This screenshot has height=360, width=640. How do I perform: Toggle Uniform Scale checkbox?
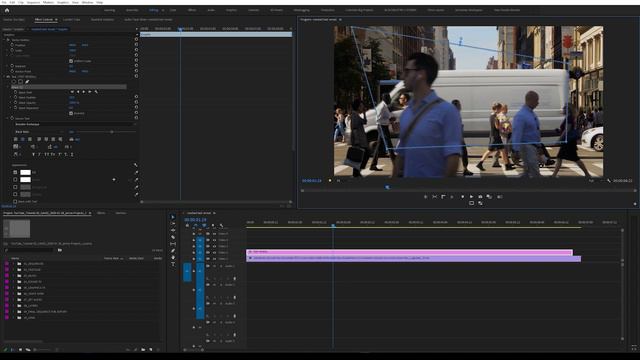(71, 61)
